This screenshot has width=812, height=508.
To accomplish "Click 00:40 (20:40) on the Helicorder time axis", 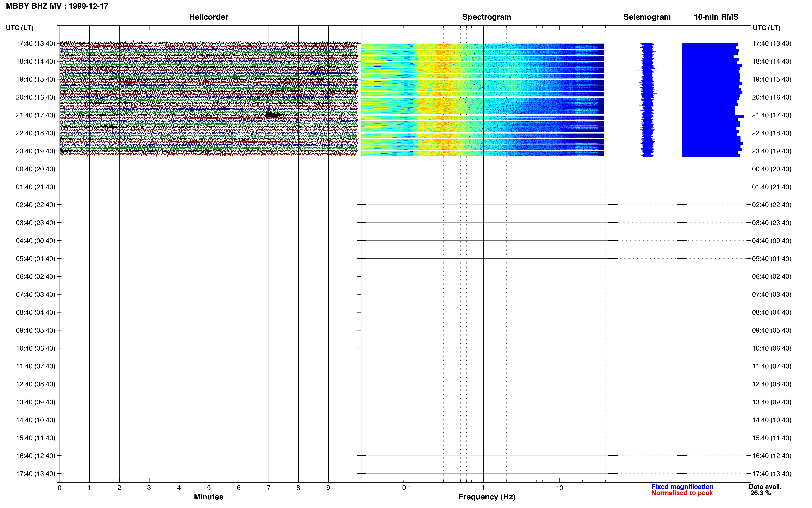I will [x=35, y=169].
